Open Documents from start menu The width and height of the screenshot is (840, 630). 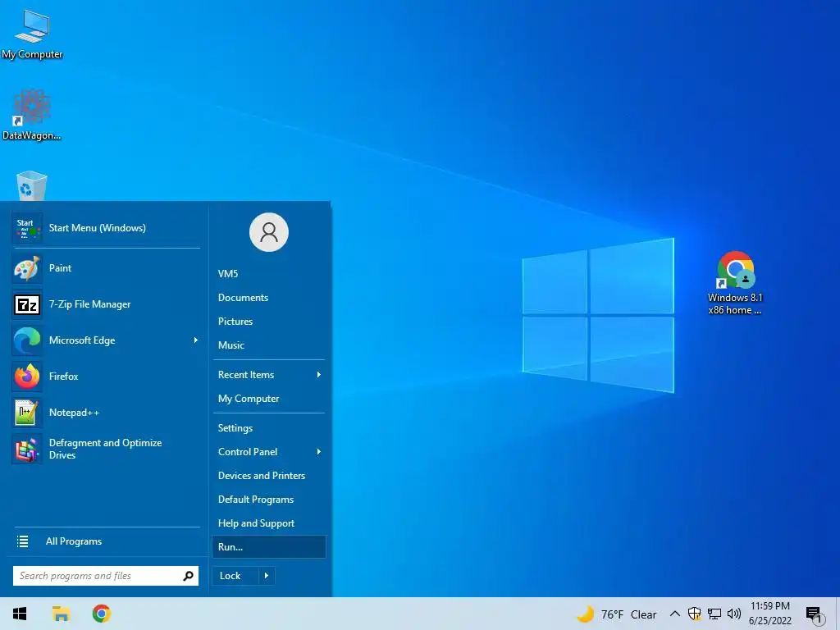pyautogui.click(x=269, y=298)
